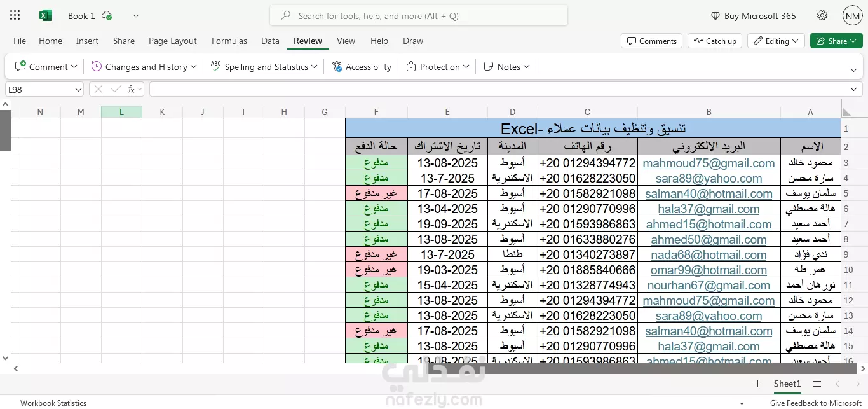
Task: Open the Share ribbon tab
Action: click(x=123, y=41)
